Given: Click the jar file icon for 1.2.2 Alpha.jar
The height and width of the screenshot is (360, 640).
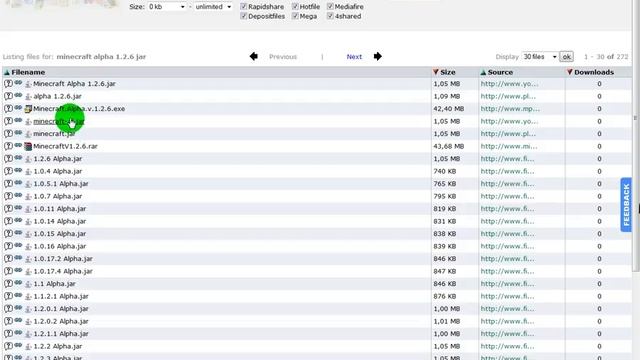Looking at the screenshot, I should tap(28, 347).
